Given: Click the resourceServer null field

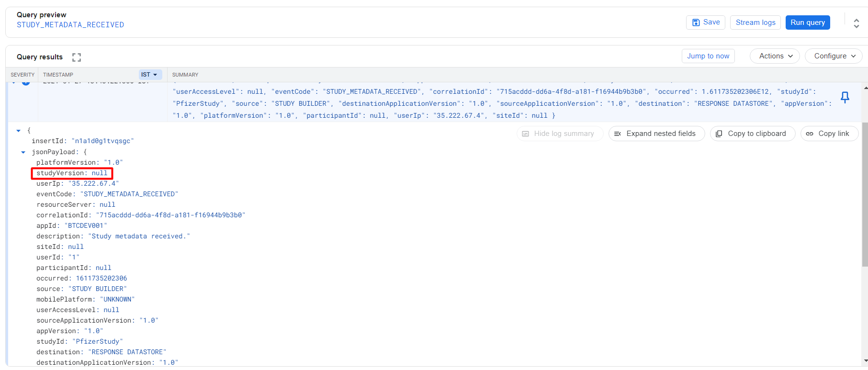Looking at the screenshot, I should pos(76,205).
